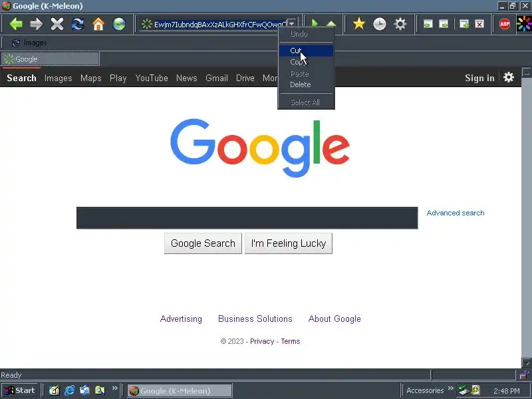This screenshot has width=532, height=399.
Task: Click the green Go arrow beside the URL bar
Action: coord(315,23)
